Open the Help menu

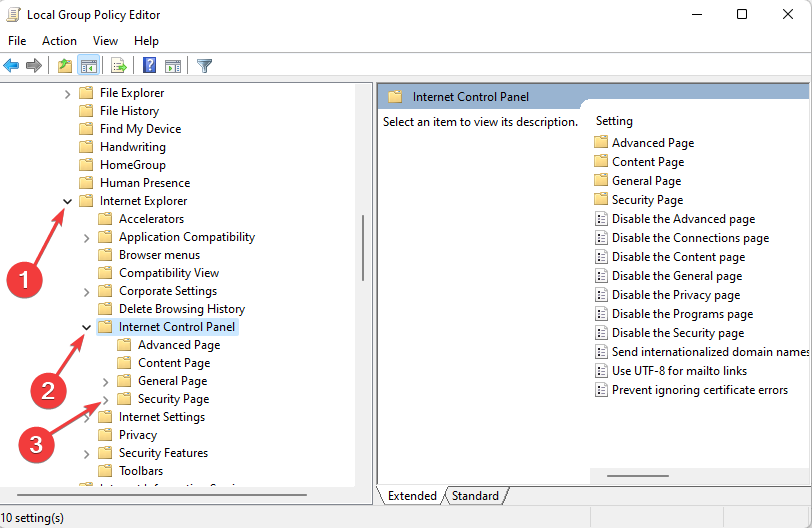click(x=146, y=41)
